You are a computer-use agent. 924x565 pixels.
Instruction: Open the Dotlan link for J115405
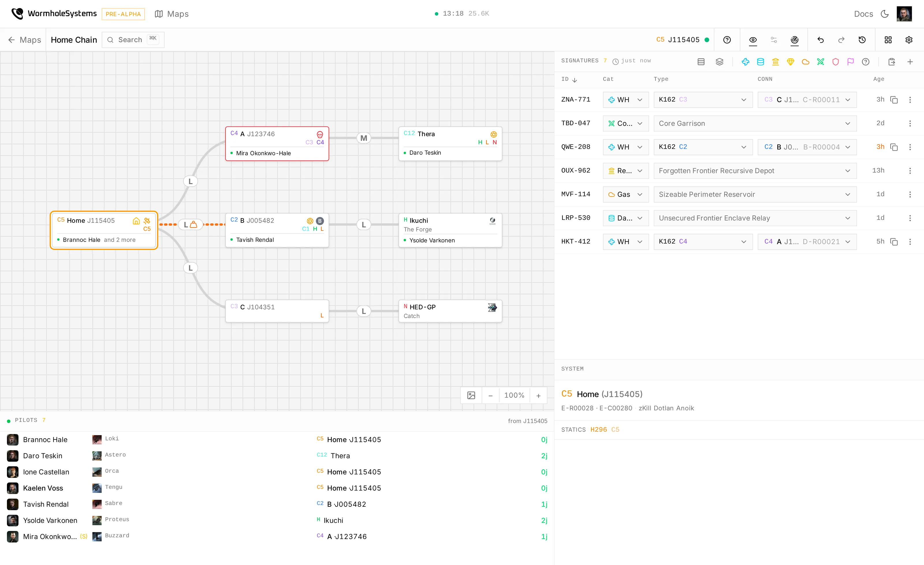point(664,408)
